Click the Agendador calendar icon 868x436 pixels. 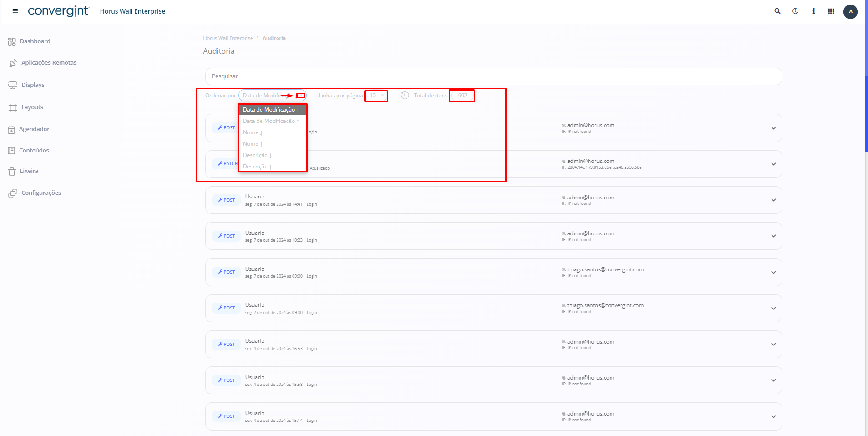[x=11, y=130]
